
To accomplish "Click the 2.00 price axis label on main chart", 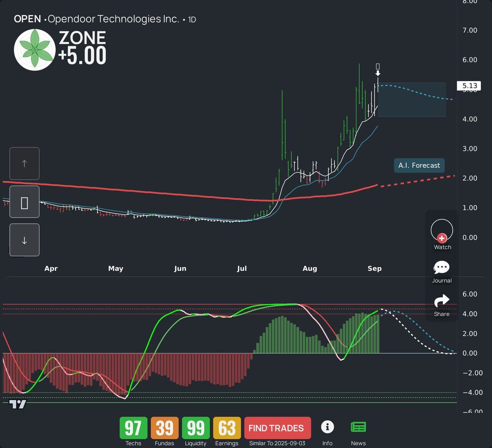I will (470, 178).
